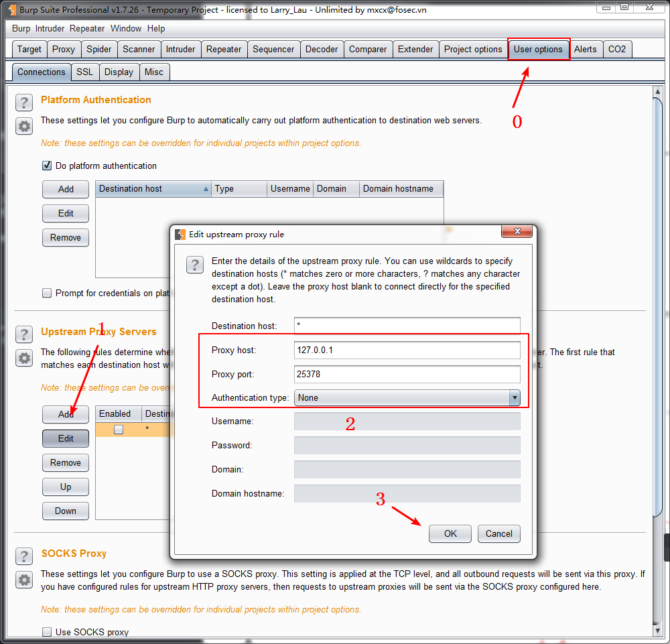This screenshot has height=644, width=670.
Task: Click into the Proxy port field
Action: point(407,374)
